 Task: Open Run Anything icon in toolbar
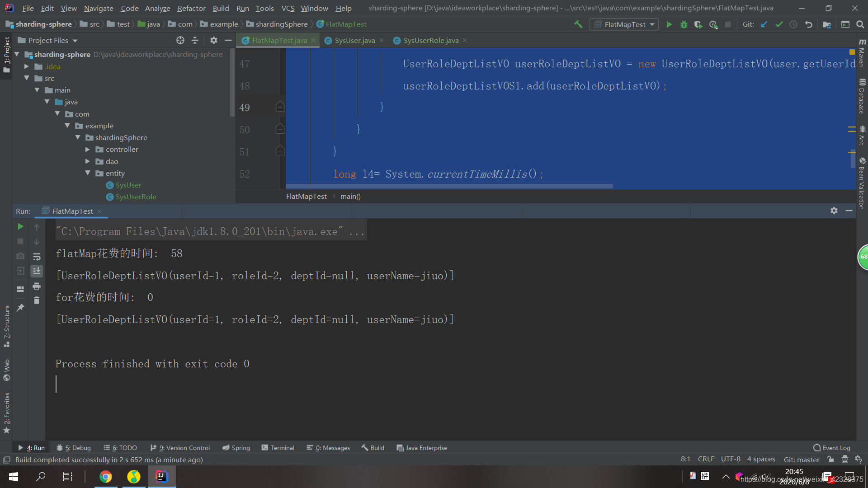[845, 24]
